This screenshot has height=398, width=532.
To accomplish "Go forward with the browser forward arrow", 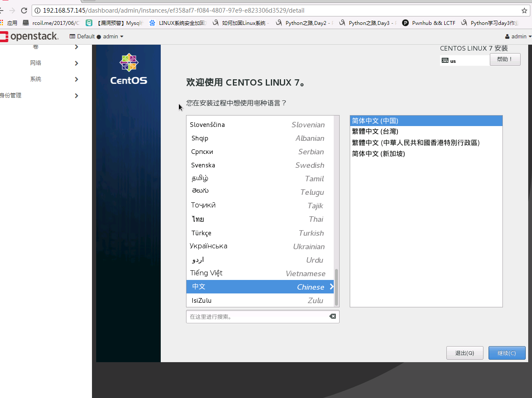I will coord(12,11).
